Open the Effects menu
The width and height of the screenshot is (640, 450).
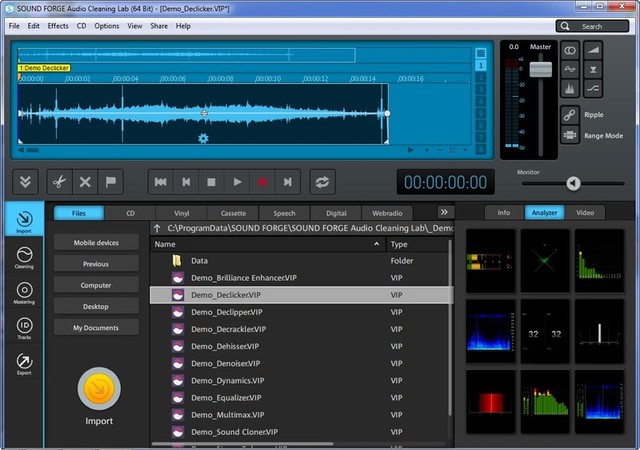tap(58, 25)
